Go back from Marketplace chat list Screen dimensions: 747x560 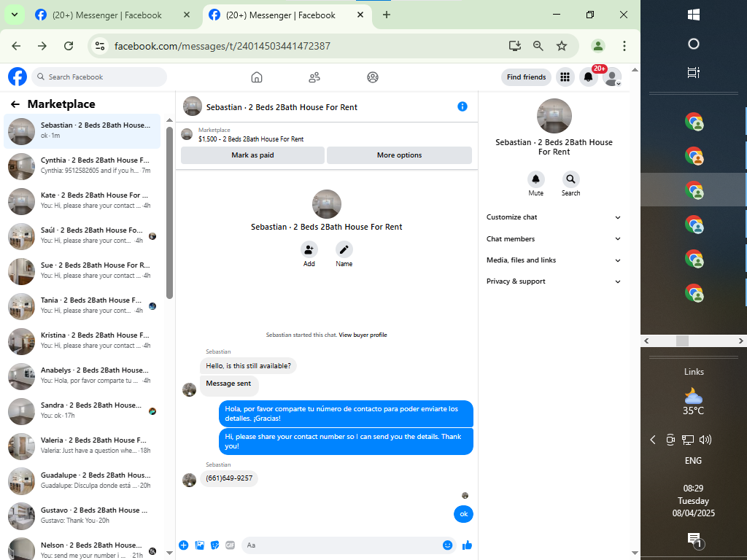(x=15, y=104)
